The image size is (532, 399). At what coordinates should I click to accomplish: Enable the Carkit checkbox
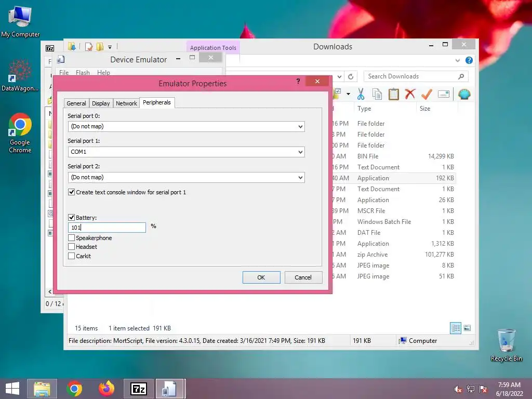[71, 256]
